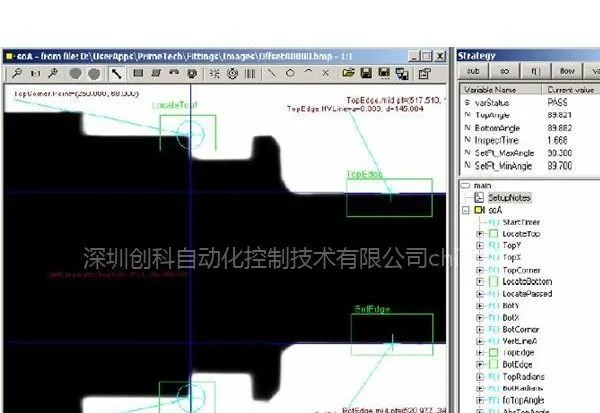Switch to the so tab in Strategy
The height and width of the screenshot is (413, 600).
[x=504, y=71]
